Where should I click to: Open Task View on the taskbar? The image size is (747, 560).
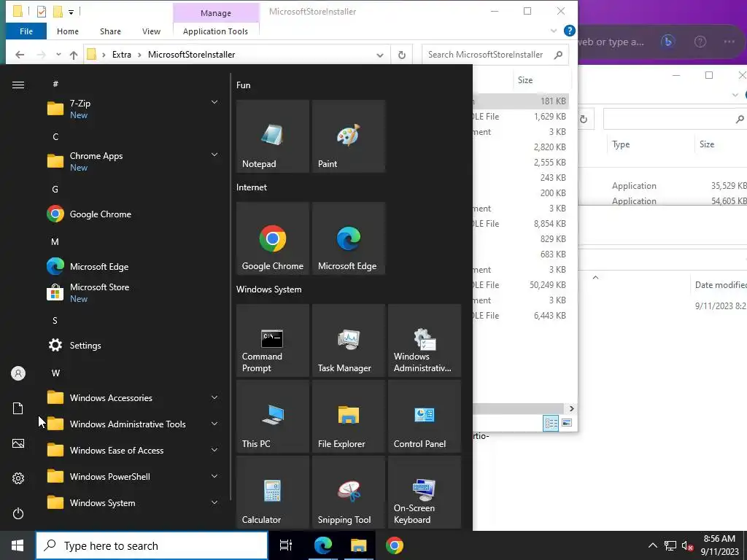pyautogui.click(x=286, y=545)
